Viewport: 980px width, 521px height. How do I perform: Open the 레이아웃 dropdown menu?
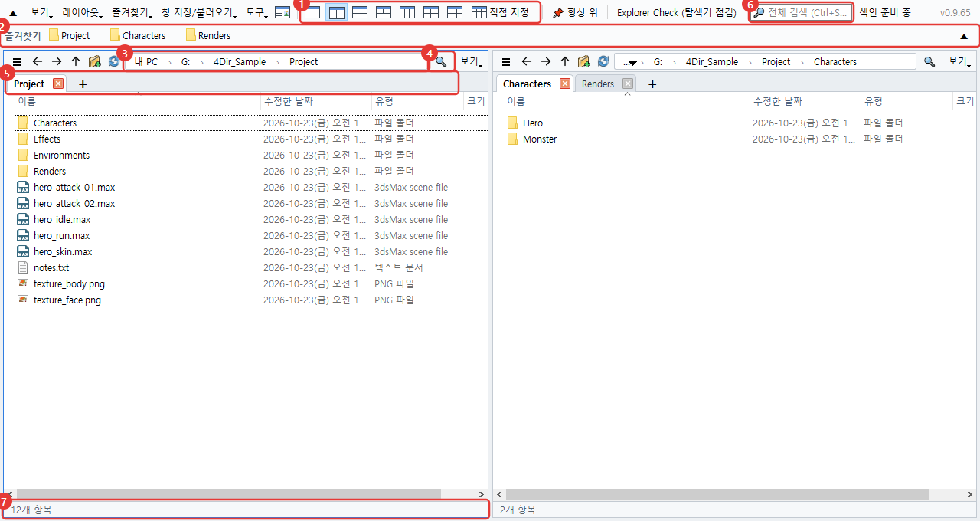pos(82,12)
